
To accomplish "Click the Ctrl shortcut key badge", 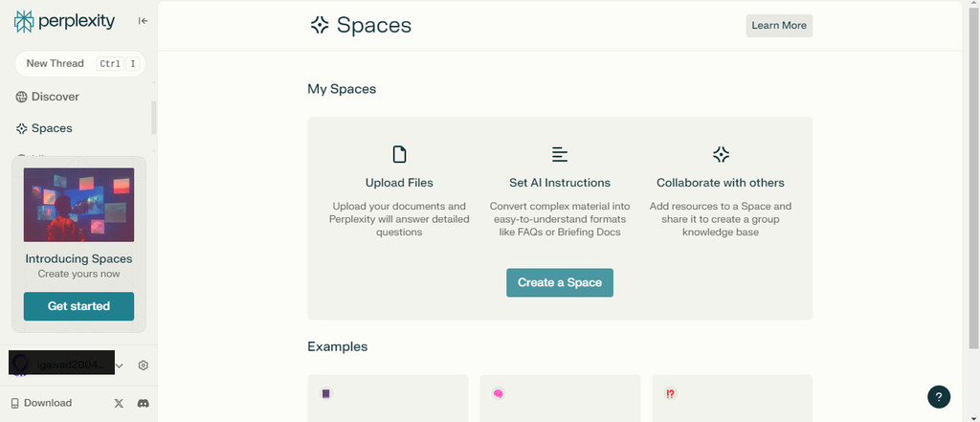I will click(x=109, y=64).
